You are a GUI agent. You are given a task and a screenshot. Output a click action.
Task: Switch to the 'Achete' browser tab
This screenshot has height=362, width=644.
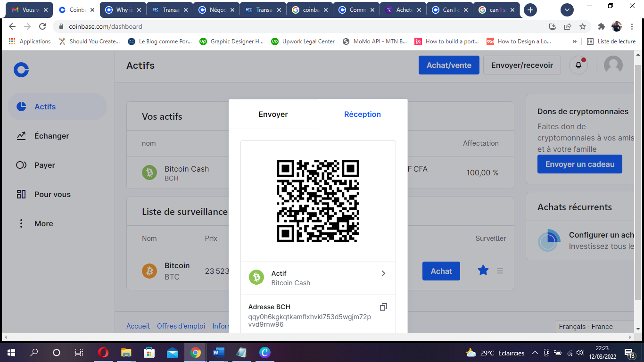click(403, 10)
